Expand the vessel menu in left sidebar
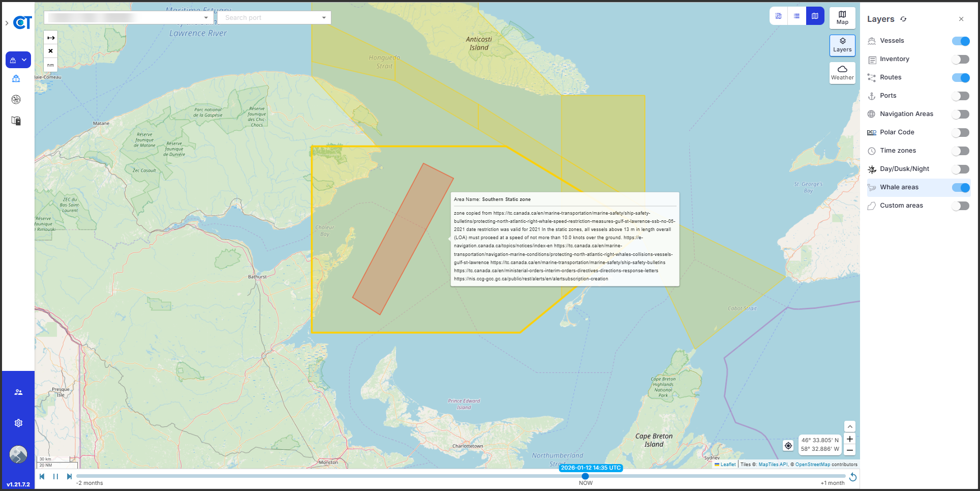 coord(18,60)
